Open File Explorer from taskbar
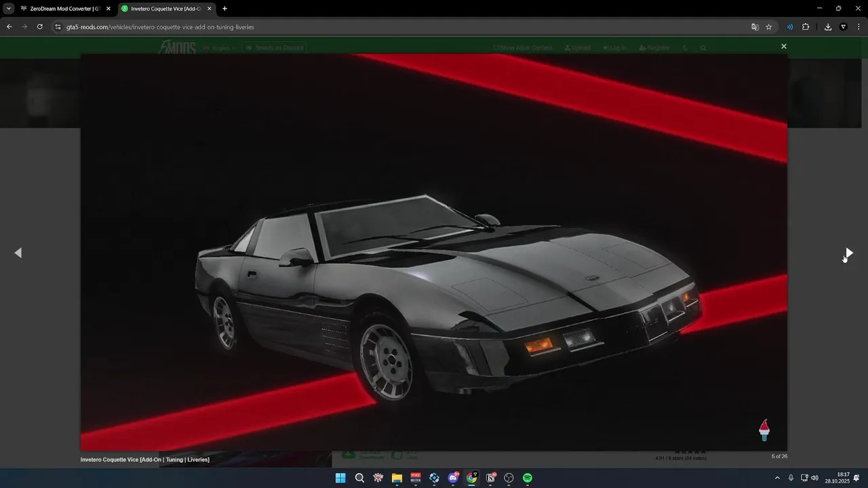The image size is (868, 488). (397, 478)
